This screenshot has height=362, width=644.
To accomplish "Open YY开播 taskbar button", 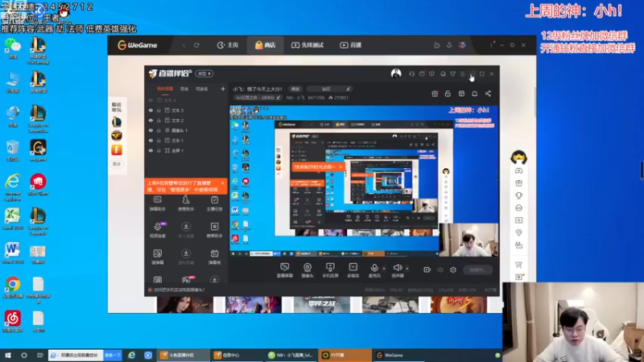I will click(x=346, y=356).
